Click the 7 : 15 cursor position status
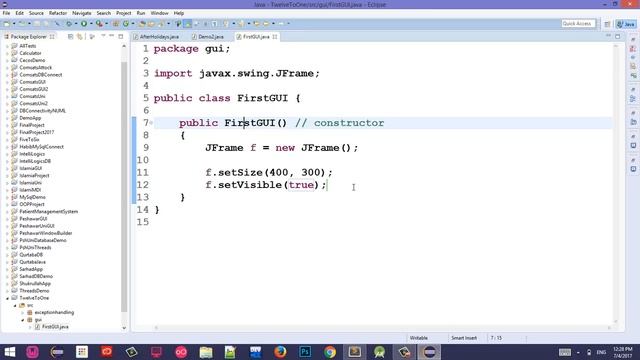The height and width of the screenshot is (360, 640). coord(496,338)
